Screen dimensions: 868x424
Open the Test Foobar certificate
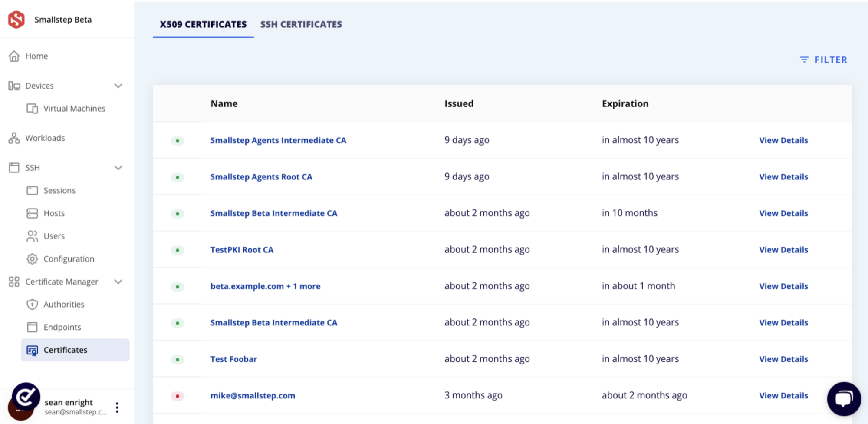[x=233, y=359]
